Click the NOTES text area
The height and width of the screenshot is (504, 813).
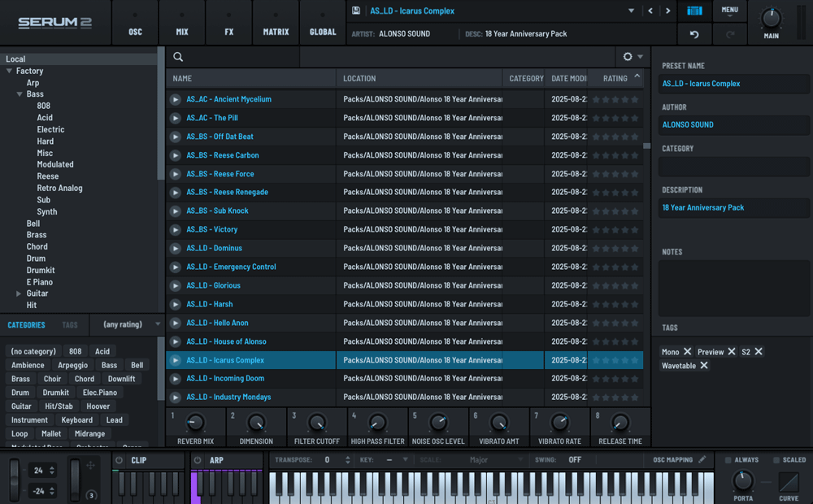(733, 289)
